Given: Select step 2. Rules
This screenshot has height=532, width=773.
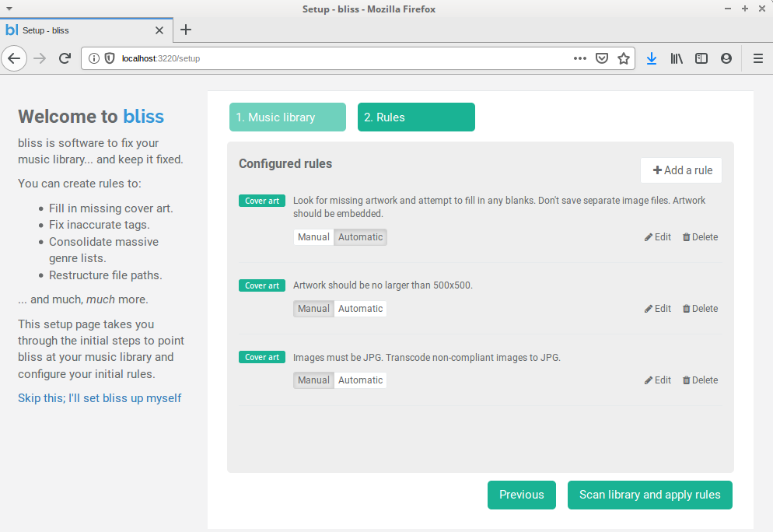Looking at the screenshot, I should click(416, 117).
